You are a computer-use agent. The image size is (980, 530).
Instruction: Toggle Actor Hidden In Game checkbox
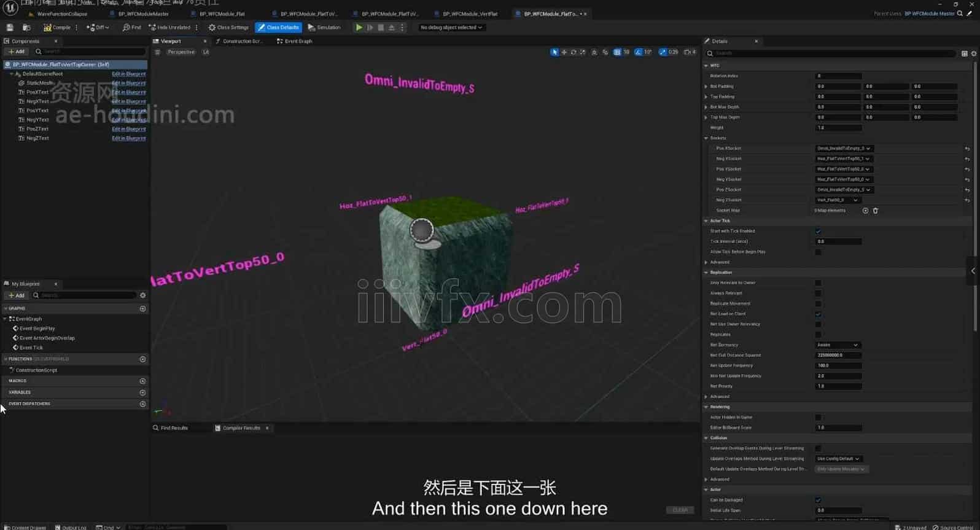[818, 418]
